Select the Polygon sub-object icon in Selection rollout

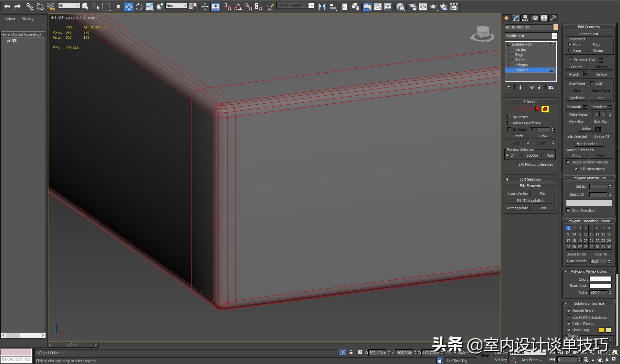click(537, 109)
